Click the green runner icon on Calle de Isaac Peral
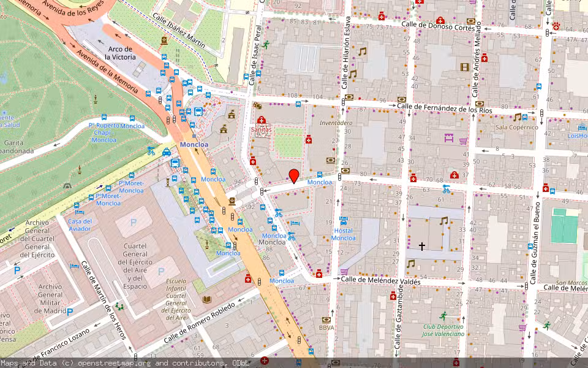Screen dimensions: 588x368 coord(266,45)
